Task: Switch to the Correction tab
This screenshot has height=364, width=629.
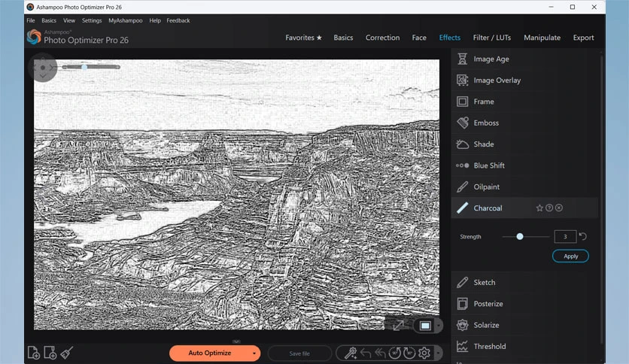Action: point(382,38)
